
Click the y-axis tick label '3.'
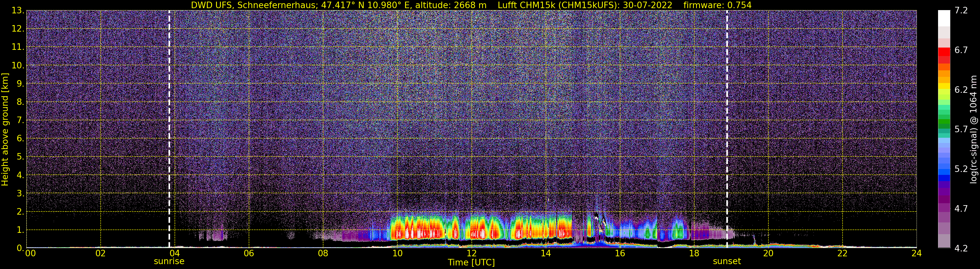tap(20, 193)
